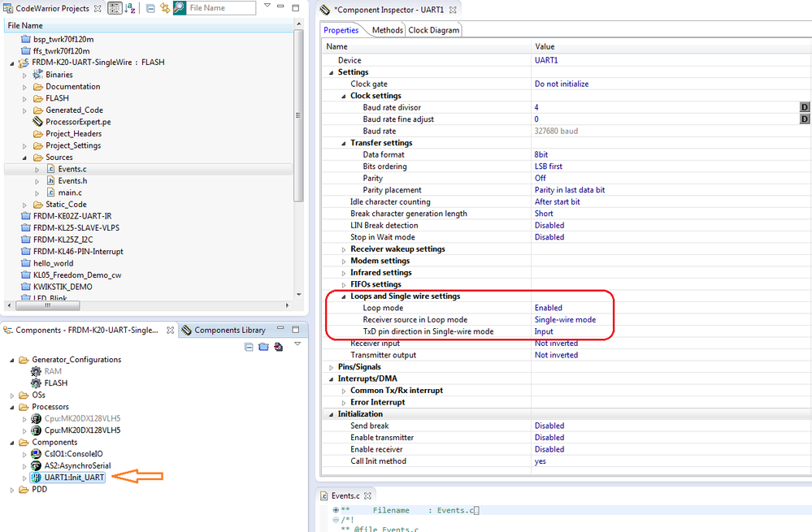Click the TxD pin direction value Input
Viewport: 812px width, 532px height.
[x=544, y=331]
